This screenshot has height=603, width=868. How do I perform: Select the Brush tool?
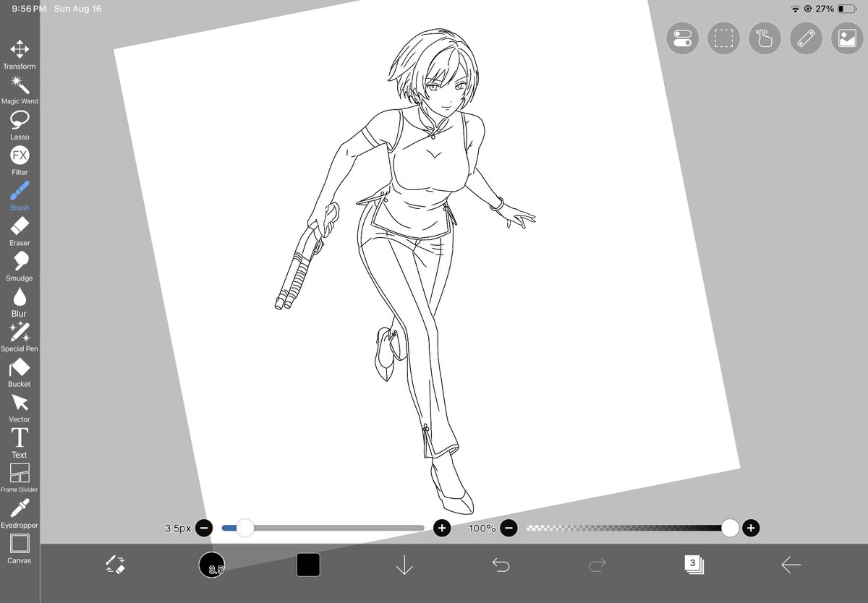[20, 197]
